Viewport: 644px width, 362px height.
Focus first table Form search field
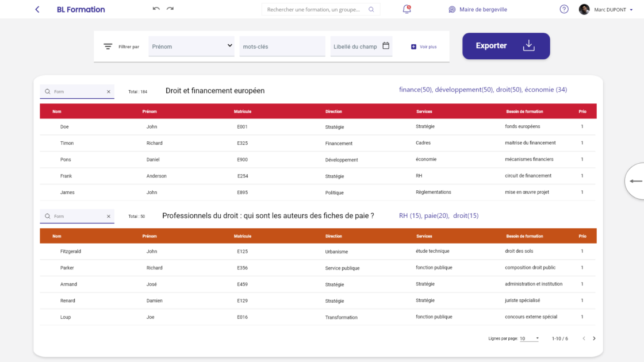pyautogui.click(x=77, y=91)
